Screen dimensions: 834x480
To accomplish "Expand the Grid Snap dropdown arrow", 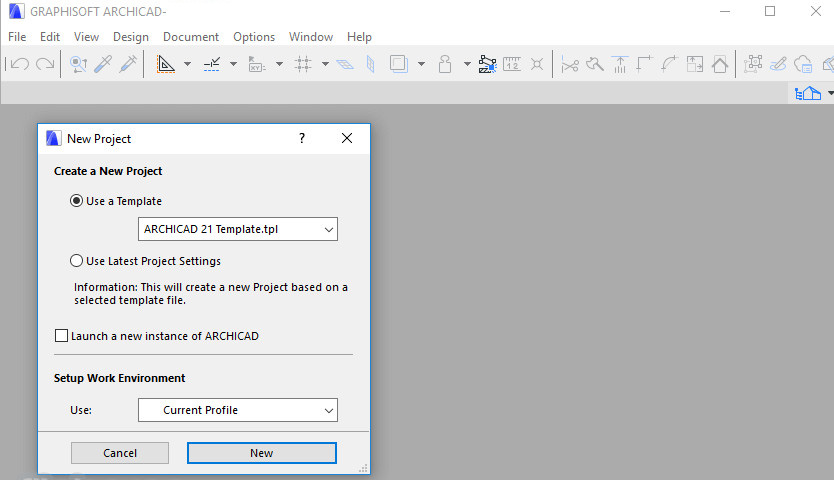I will click(325, 64).
